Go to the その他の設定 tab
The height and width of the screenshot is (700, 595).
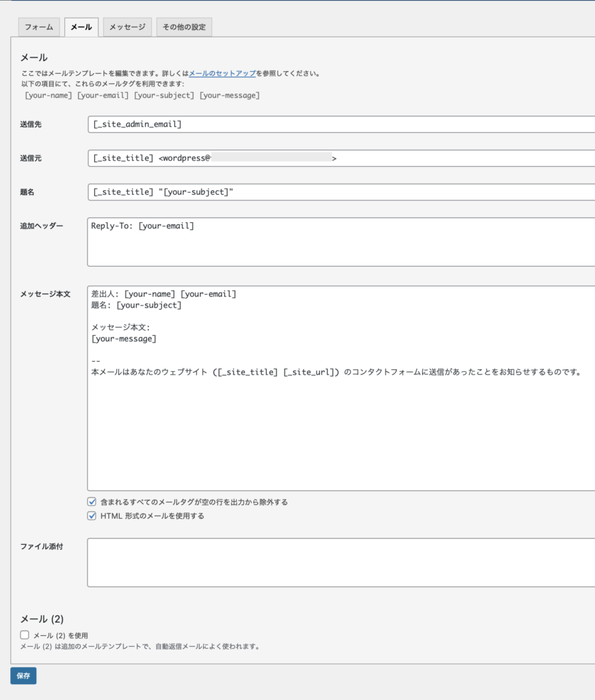(x=184, y=27)
